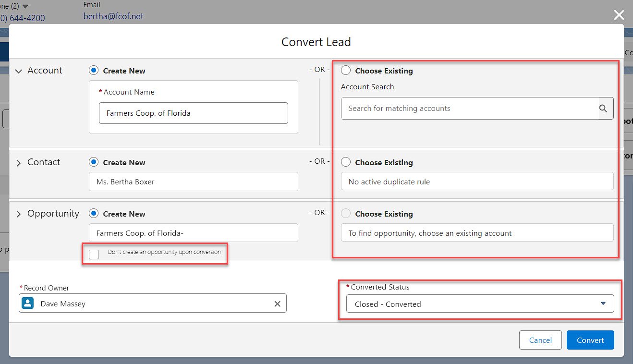The width and height of the screenshot is (633, 364).
Task: Click To find opportunity, choose an existing account
Action: [477, 233]
